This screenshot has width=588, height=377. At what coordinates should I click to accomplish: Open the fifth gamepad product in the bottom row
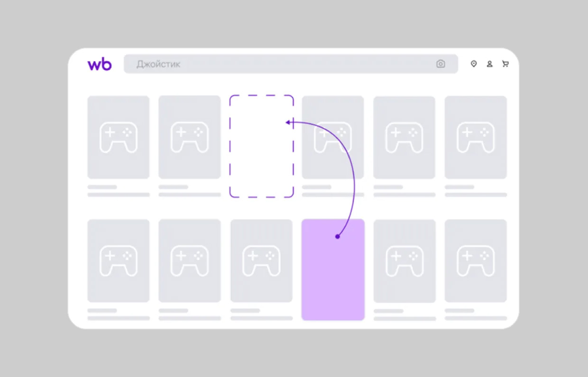(404, 261)
